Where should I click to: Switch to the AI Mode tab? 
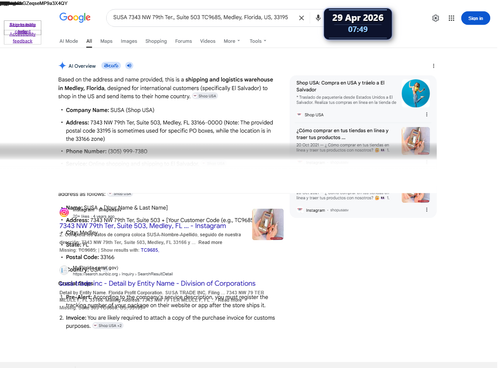pos(69,41)
